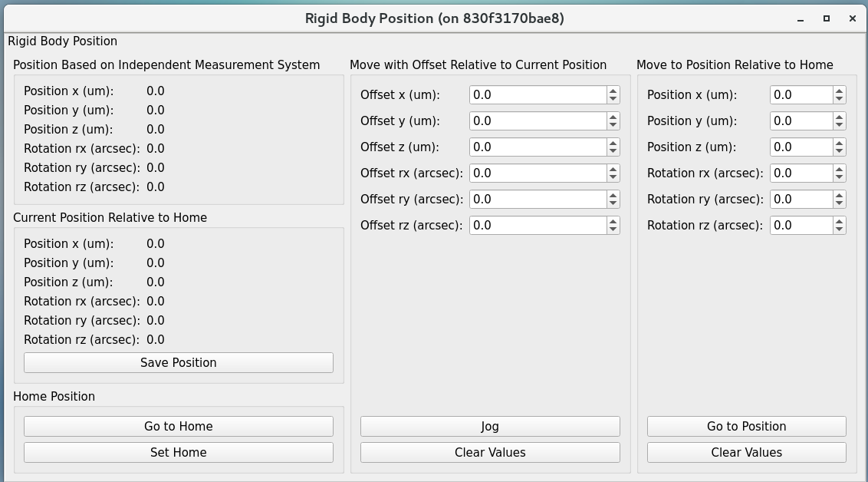Increase Position x relative to home
This screenshot has width=868, height=482.
840,91
